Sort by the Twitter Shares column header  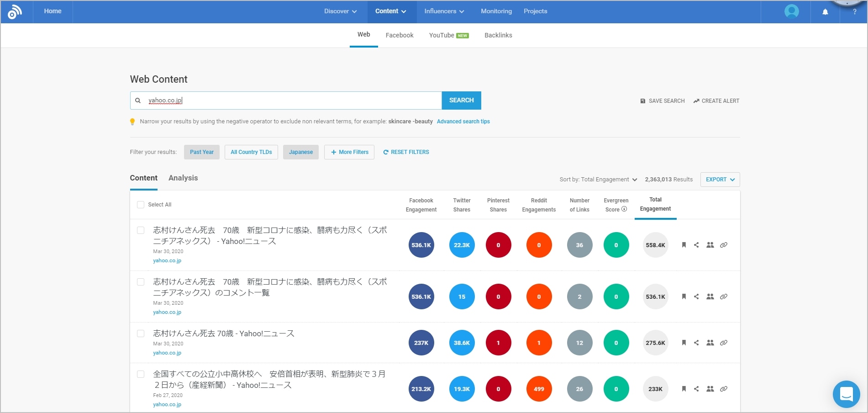tap(462, 205)
